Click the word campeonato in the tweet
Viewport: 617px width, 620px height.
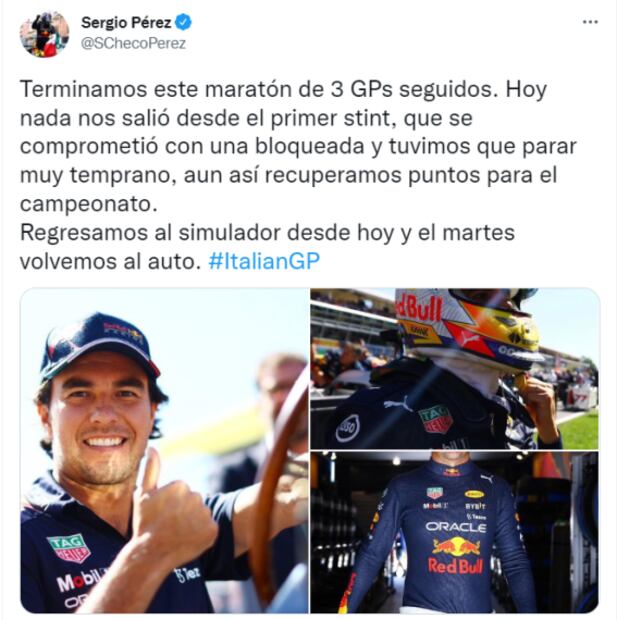tap(89, 204)
